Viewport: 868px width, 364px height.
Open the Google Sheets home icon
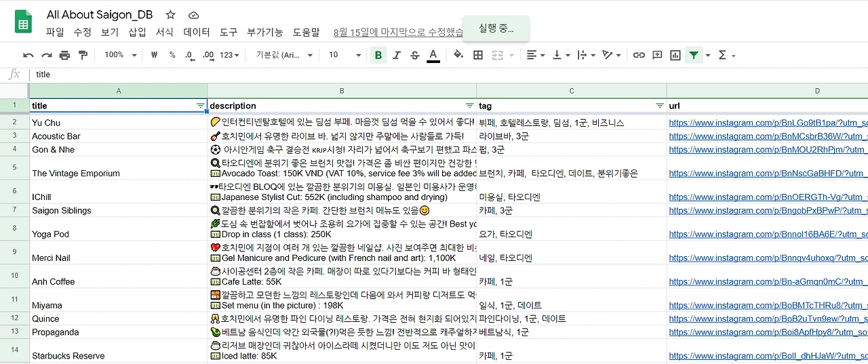pyautogui.click(x=24, y=22)
